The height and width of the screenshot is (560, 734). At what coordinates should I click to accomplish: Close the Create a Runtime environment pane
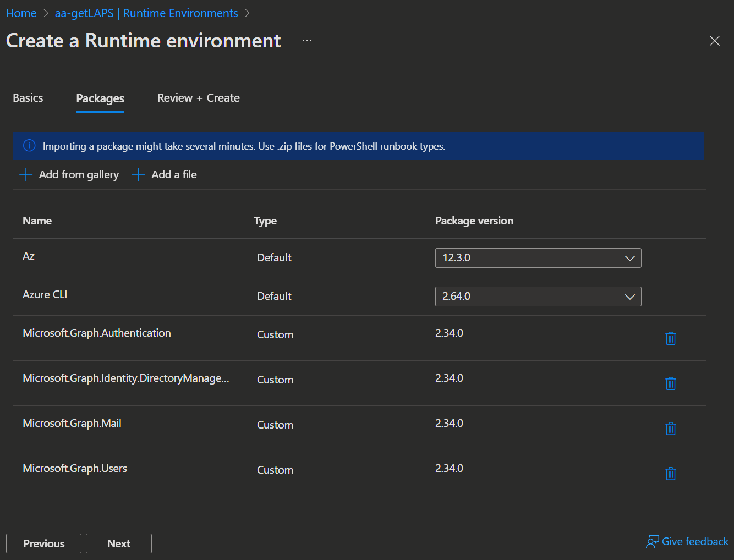coord(714,41)
